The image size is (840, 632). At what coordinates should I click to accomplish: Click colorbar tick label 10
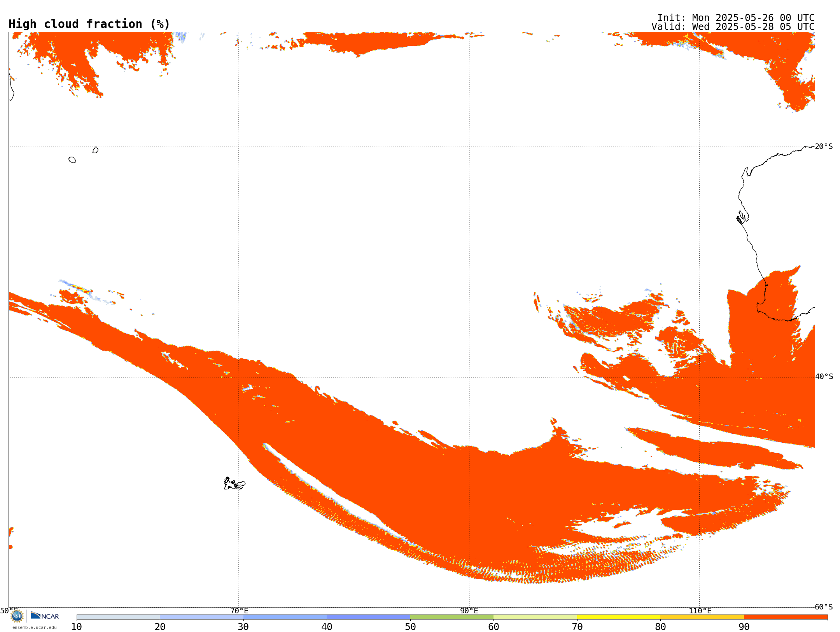click(x=77, y=627)
